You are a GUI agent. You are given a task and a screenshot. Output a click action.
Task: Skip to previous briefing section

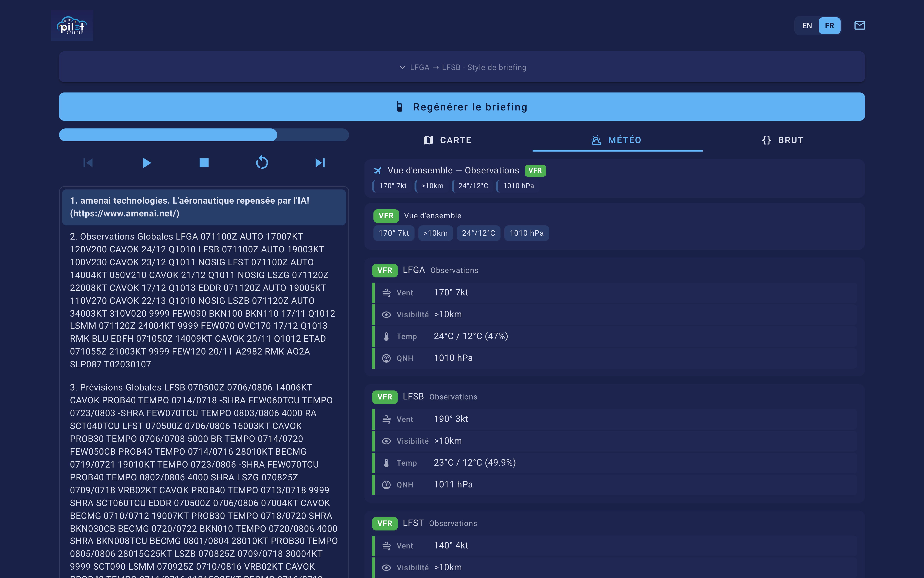coord(88,163)
